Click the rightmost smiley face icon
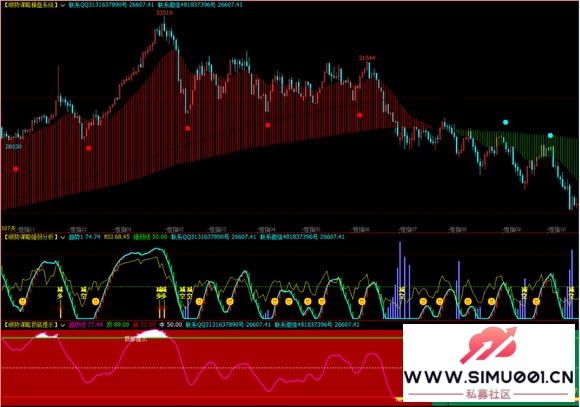580x407 pixels. (536, 302)
